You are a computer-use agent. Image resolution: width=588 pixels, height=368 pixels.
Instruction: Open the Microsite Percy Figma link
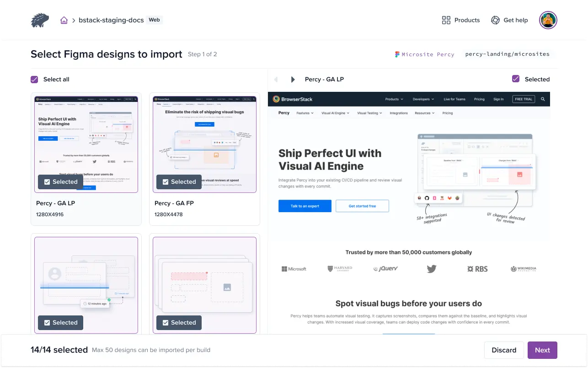[x=428, y=54]
